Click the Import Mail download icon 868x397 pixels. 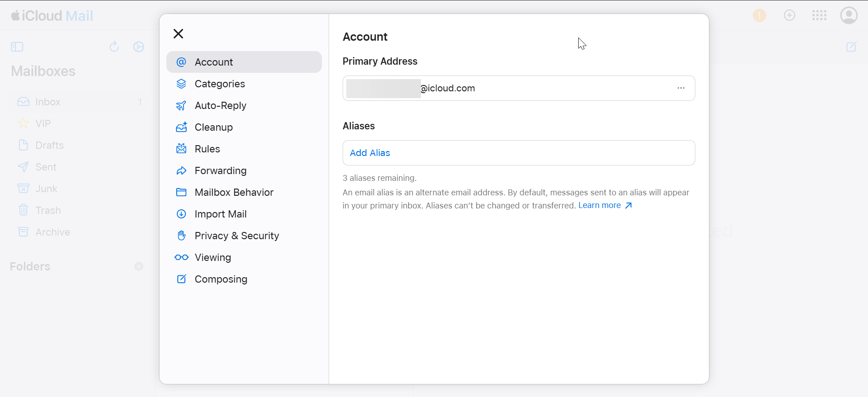tap(181, 214)
